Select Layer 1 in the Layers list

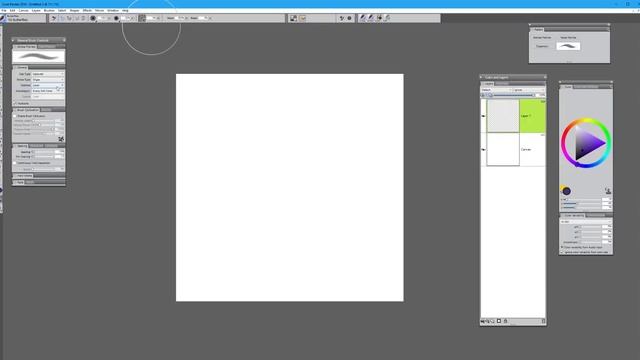click(x=532, y=116)
